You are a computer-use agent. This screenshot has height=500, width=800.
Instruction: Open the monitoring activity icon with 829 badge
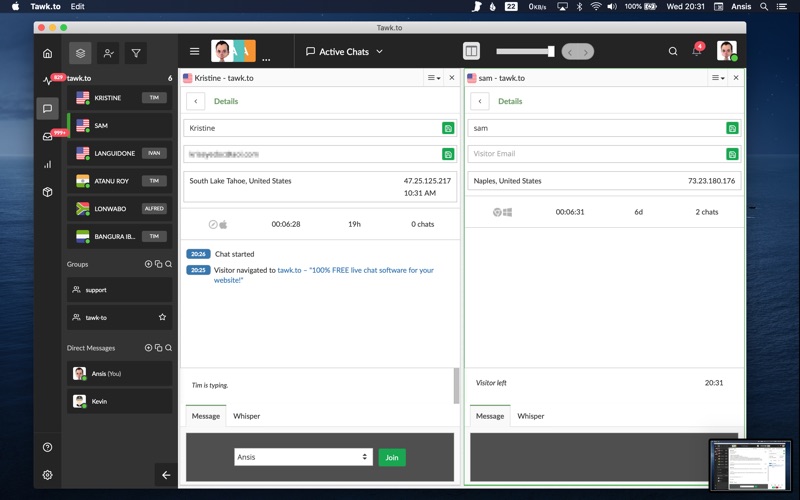click(x=47, y=81)
